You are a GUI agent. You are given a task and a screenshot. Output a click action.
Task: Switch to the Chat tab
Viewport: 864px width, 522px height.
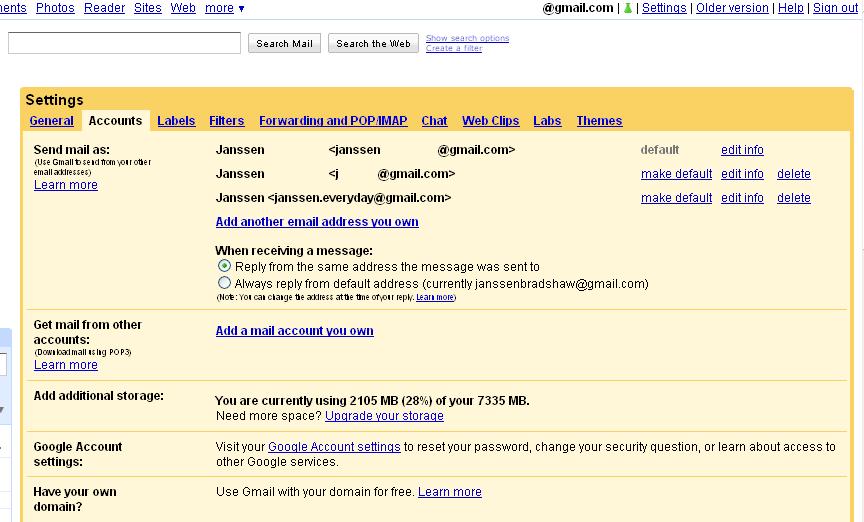[434, 121]
